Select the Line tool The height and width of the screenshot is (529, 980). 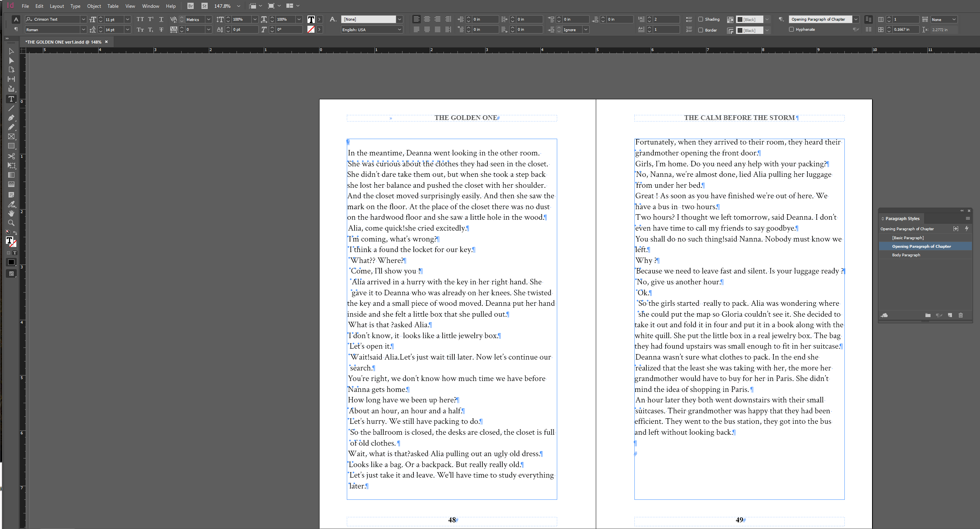(x=11, y=108)
